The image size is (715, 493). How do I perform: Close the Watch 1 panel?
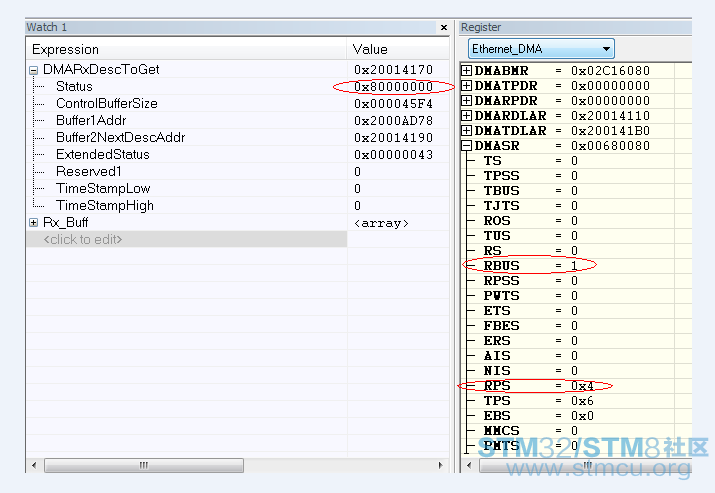pos(444,27)
